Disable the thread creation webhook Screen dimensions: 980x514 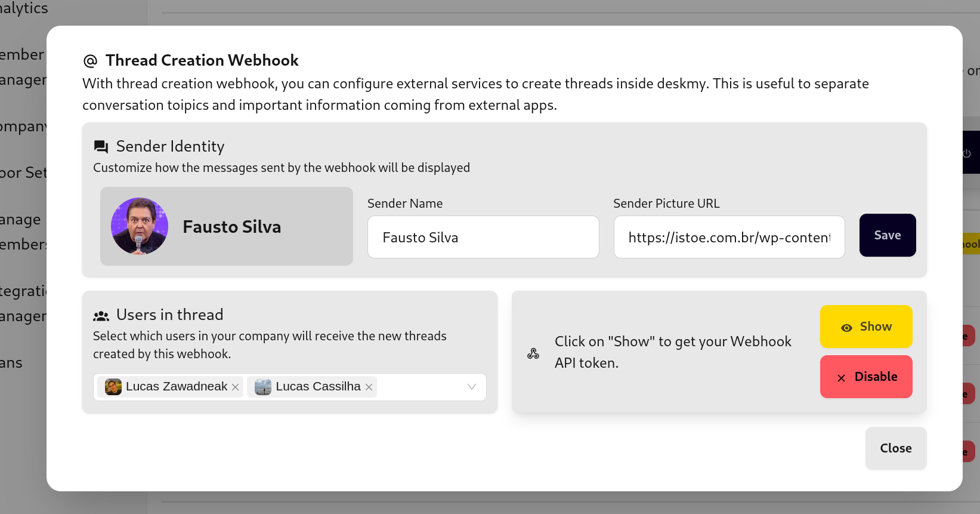click(x=866, y=377)
